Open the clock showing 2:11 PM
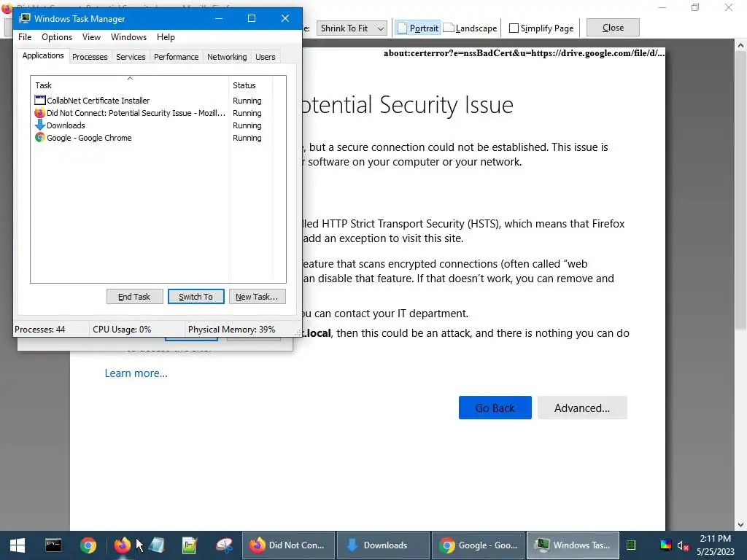The width and height of the screenshot is (747, 560). (x=716, y=545)
